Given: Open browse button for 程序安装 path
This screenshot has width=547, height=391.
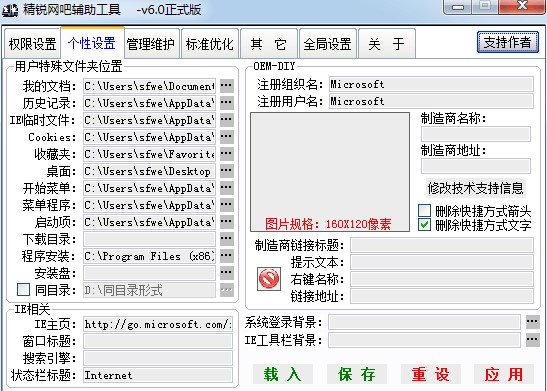Looking at the screenshot, I should [227, 256].
